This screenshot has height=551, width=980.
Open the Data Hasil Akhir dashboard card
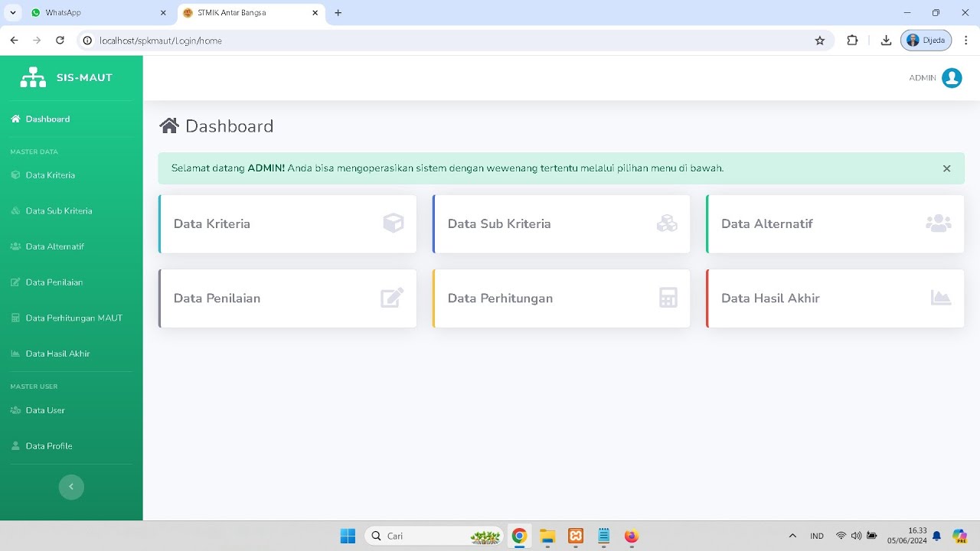[x=835, y=298]
